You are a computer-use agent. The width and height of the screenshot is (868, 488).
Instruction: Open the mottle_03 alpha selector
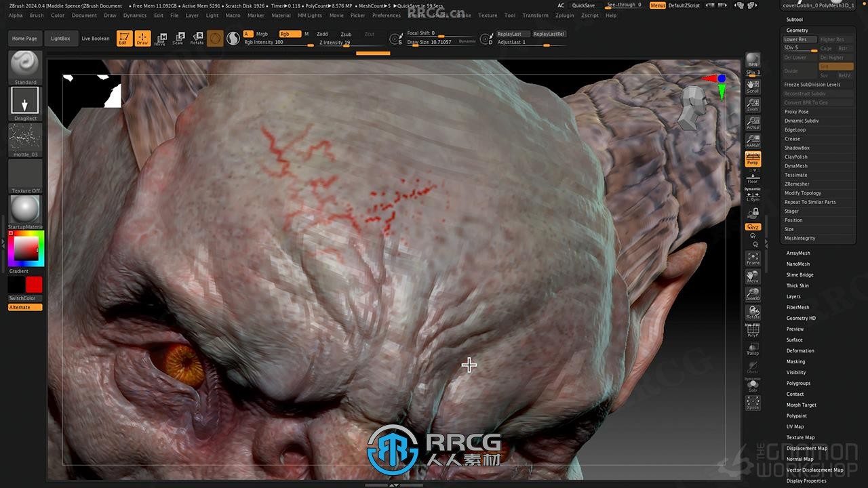point(25,140)
